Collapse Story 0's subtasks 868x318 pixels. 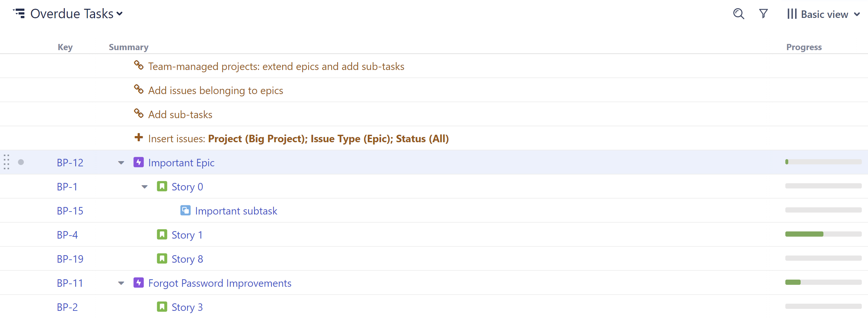pos(144,187)
